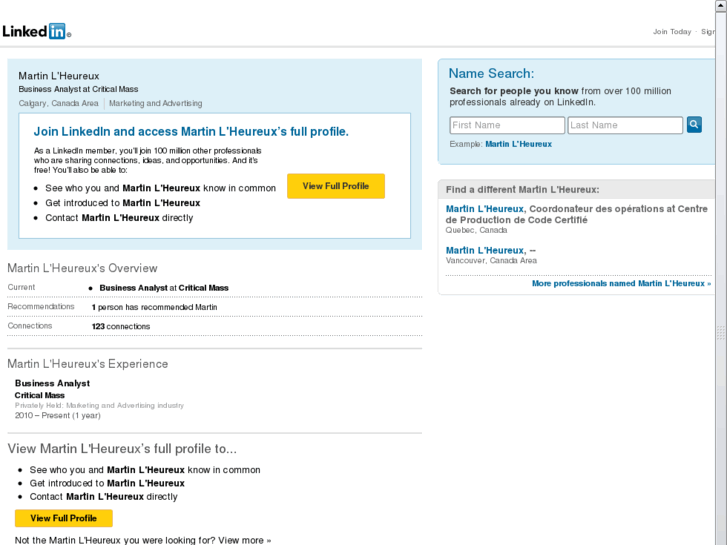Click 'Martin L'Heureux's Experience' heading
The height and width of the screenshot is (545, 727).
click(88, 364)
